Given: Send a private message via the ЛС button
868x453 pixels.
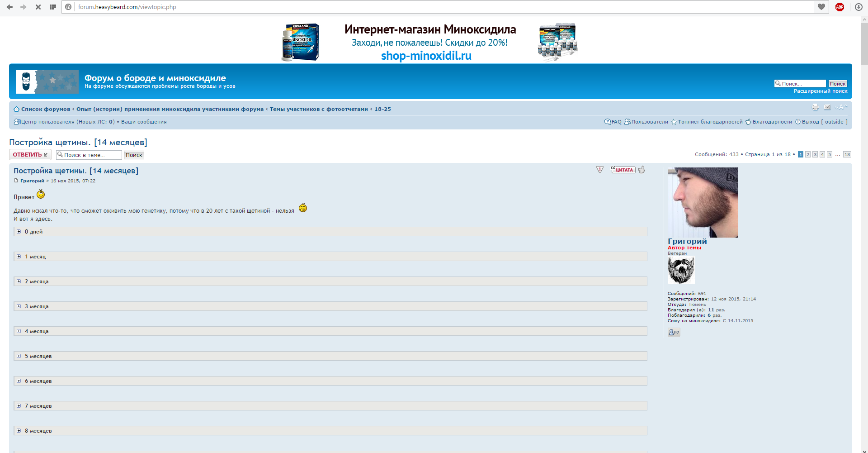Looking at the screenshot, I should (x=674, y=332).
